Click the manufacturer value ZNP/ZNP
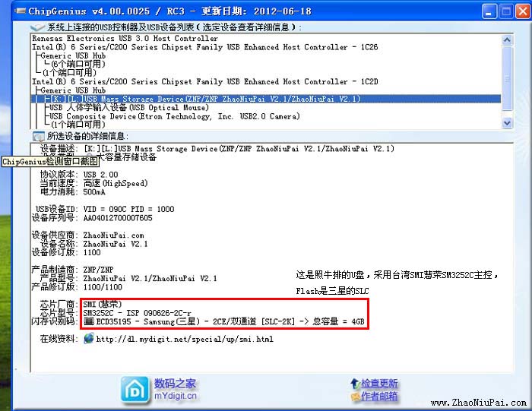532x411 pixels. 98,270
